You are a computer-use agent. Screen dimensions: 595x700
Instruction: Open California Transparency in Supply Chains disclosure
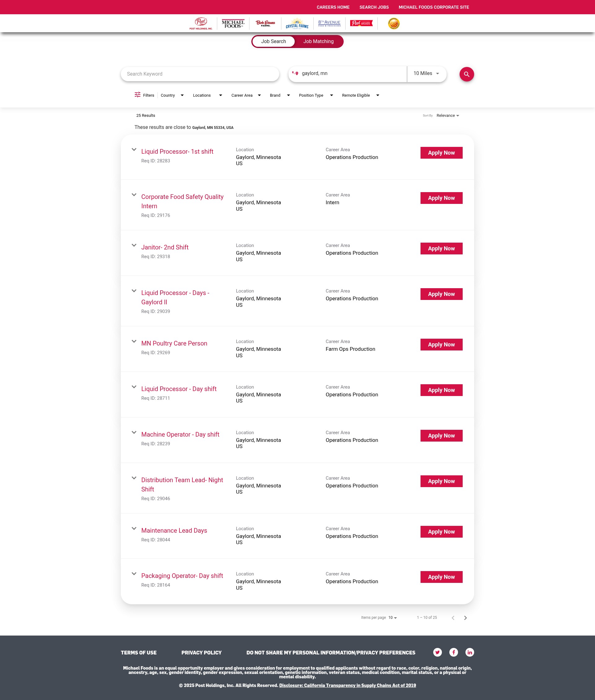pyautogui.click(x=347, y=685)
